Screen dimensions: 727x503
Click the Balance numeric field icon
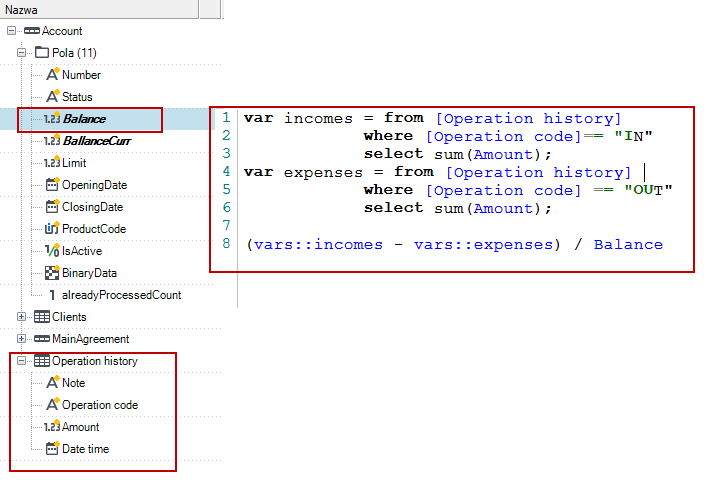click(x=52, y=119)
